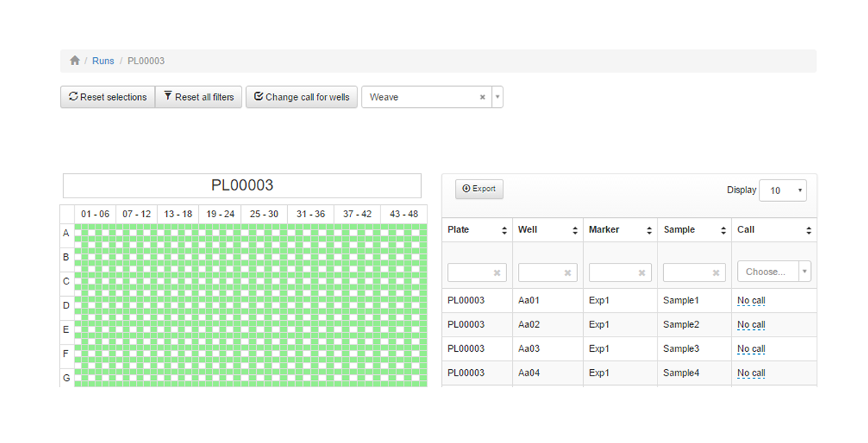Click the x icon in the Sample filter box

click(717, 272)
